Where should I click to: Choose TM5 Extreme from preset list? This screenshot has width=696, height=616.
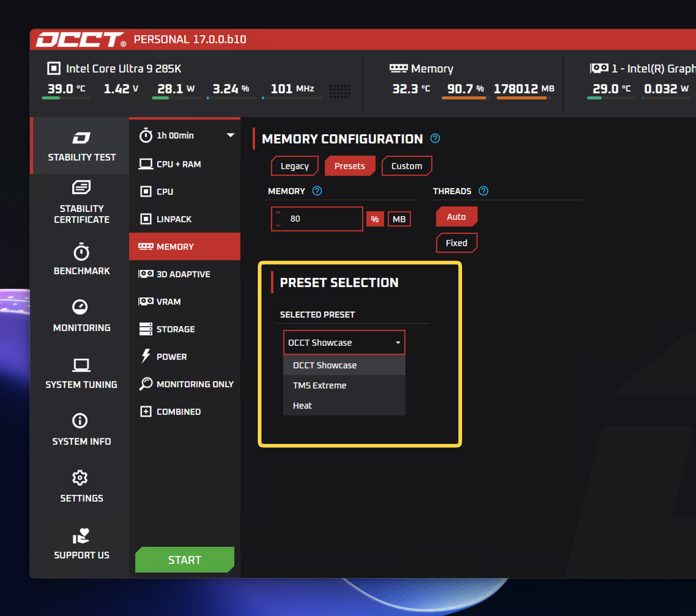[x=319, y=385]
